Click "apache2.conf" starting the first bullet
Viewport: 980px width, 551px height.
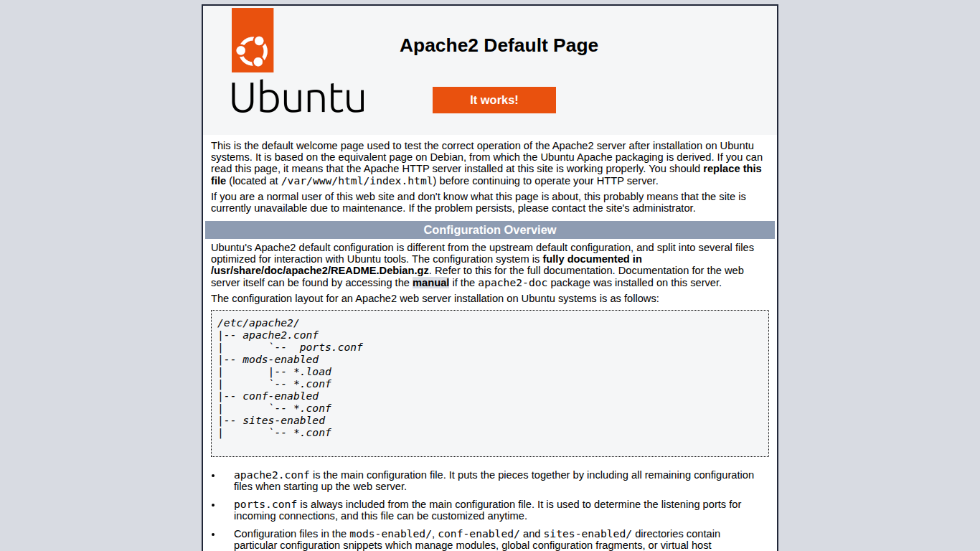272,475
